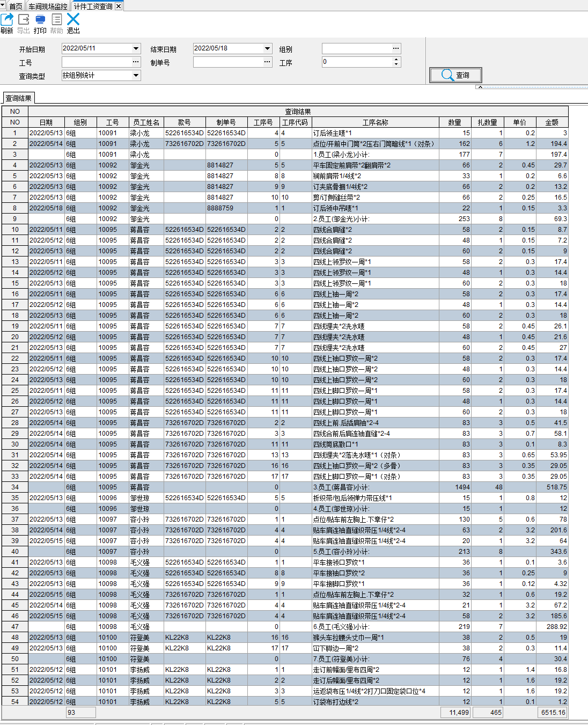This screenshot has height=725, width=588.
Task: Select the 6员工(毛义强)小计 row
Action: [285, 627]
